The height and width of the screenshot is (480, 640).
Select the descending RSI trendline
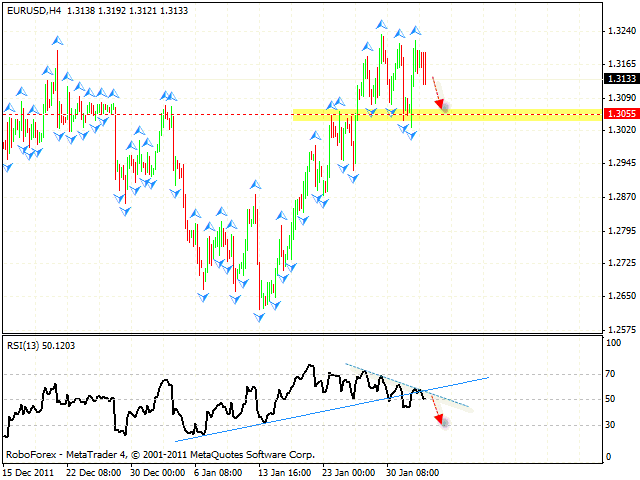pos(410,384)
